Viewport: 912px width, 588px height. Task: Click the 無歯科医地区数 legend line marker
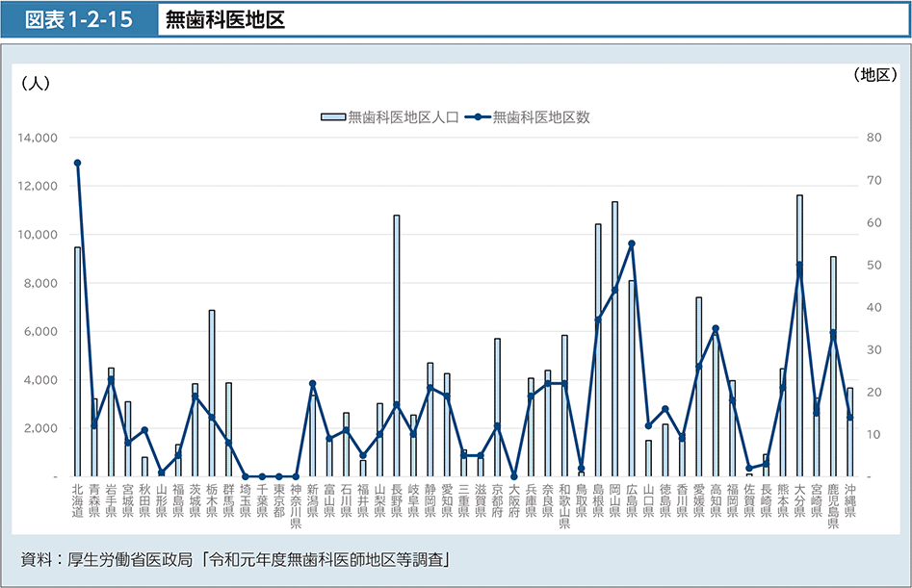(x=478, y=117)
